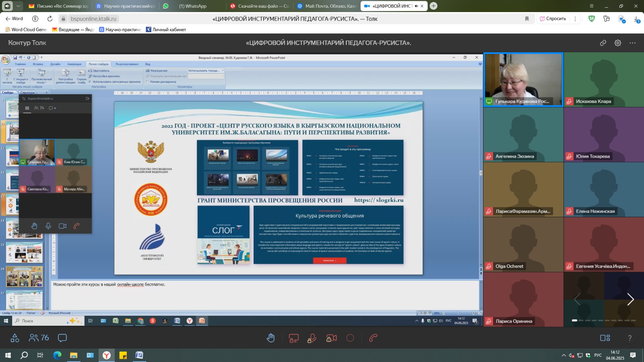Raise hand in the meeting toolbar

[271, 338]
